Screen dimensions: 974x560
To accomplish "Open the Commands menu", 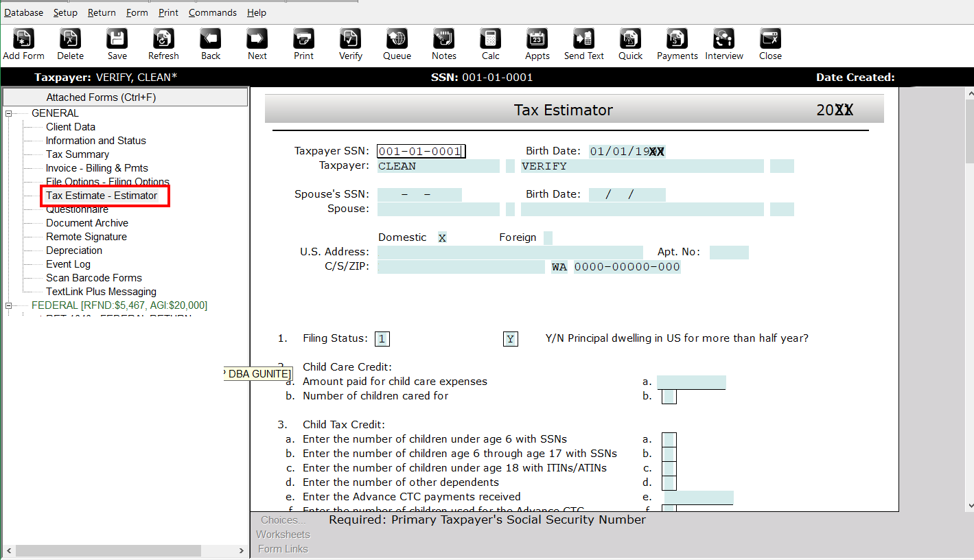I will (212, 12).
